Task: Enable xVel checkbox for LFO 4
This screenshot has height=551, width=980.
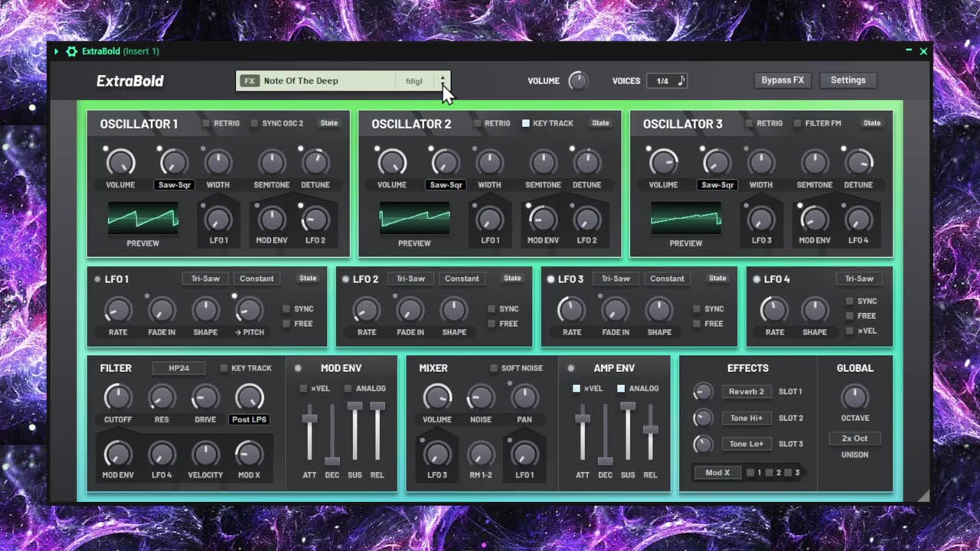Action: 850,331
